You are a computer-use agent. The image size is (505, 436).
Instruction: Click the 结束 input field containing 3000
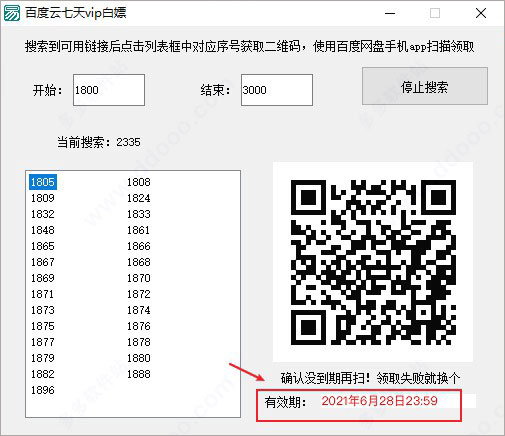[277, 90]
